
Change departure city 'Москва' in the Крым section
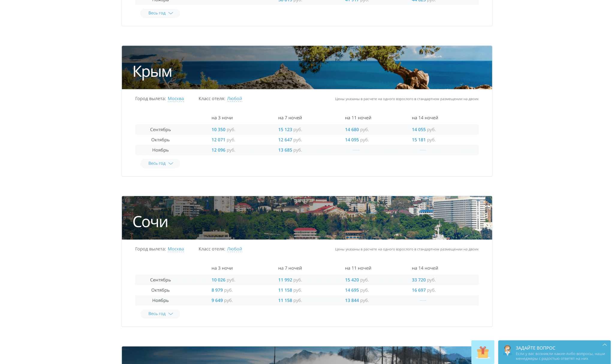176,99
